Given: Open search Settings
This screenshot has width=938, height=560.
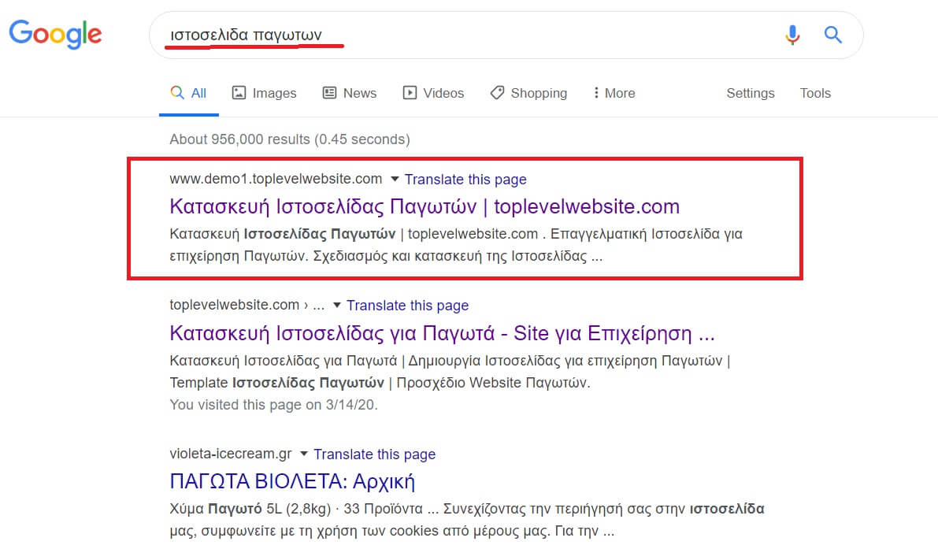Looking at the screenshot, I should 750,93.
